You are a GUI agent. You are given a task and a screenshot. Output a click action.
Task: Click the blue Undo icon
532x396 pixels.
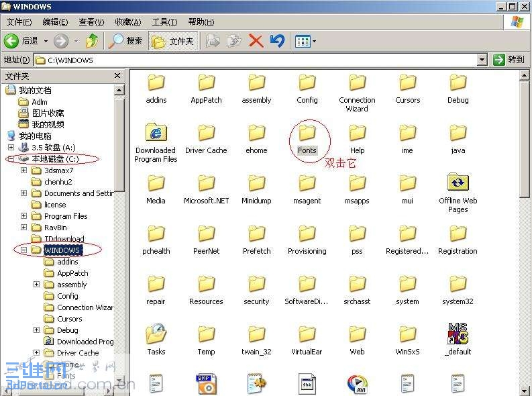pyautogui.click(x=278, y=41)
